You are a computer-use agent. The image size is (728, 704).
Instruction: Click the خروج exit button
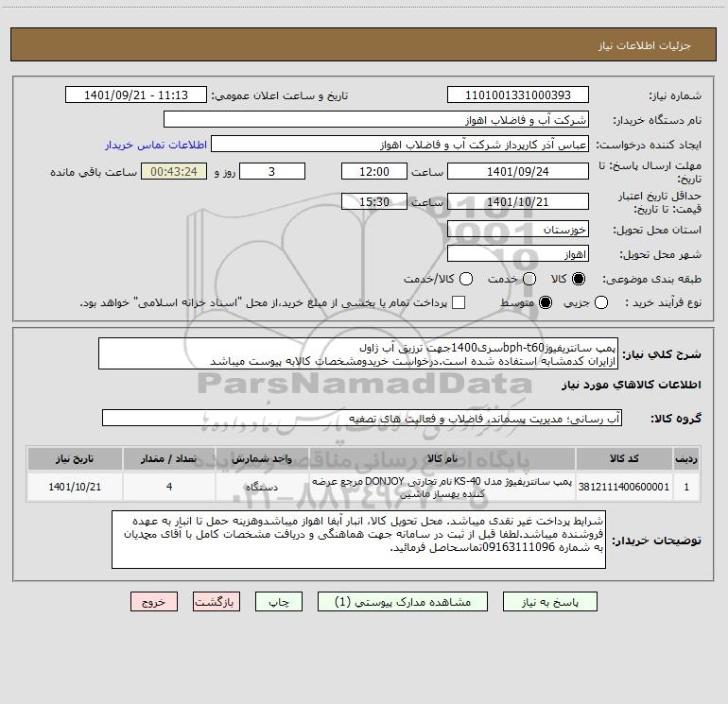pyautogui.click(x=154, y=602)
